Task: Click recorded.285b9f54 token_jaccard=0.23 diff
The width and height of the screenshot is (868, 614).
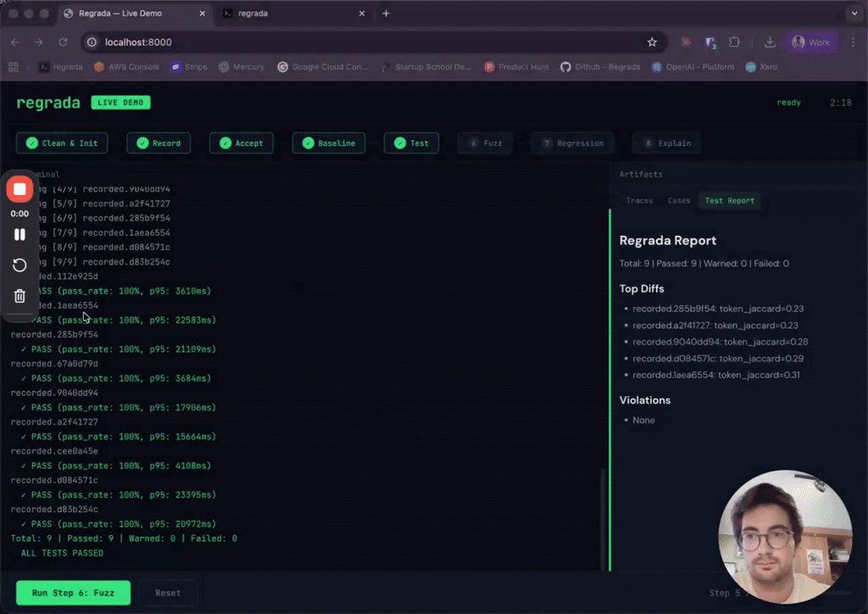Action: coord(718,309)
